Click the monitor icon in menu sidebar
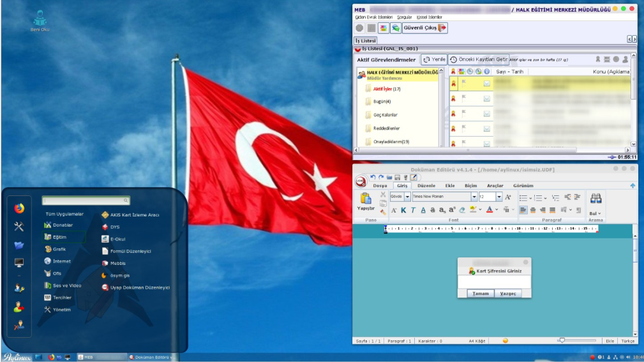Screen dimensions: 644x362 (19, 262)
